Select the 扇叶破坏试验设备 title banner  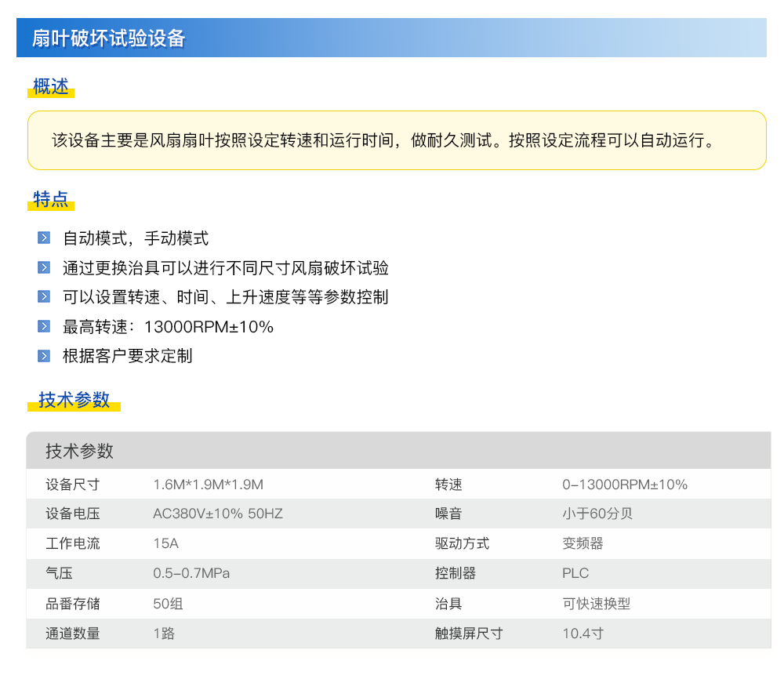coord(391,38)
